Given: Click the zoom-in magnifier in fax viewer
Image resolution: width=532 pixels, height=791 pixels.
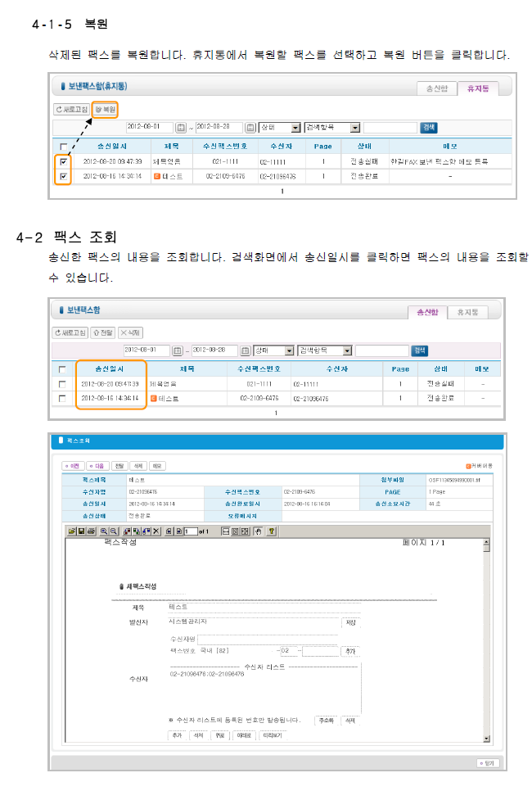Looking at the screenshot, I should 103,531.
